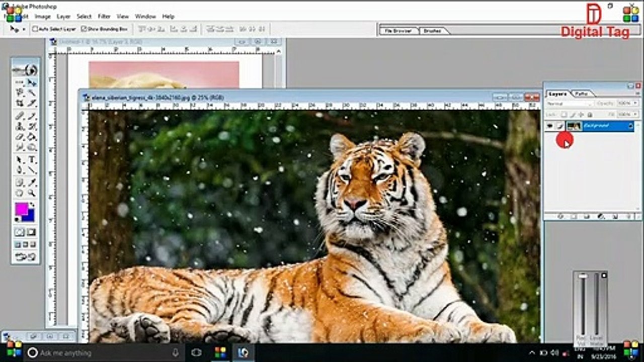Viewport: 644px width, 362px height.
Task: Enable the Auto Select Layer checkbox
Action: tap(35, 29)
